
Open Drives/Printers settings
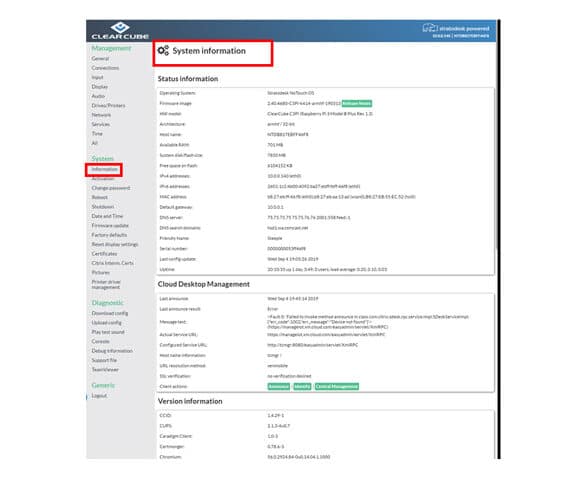tap(108, 106)
